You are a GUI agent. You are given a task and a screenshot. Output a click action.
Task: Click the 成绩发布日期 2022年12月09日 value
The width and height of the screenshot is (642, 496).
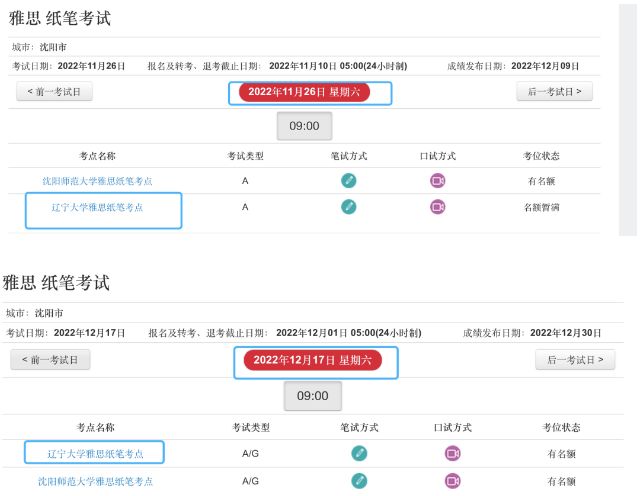[545, 66]
